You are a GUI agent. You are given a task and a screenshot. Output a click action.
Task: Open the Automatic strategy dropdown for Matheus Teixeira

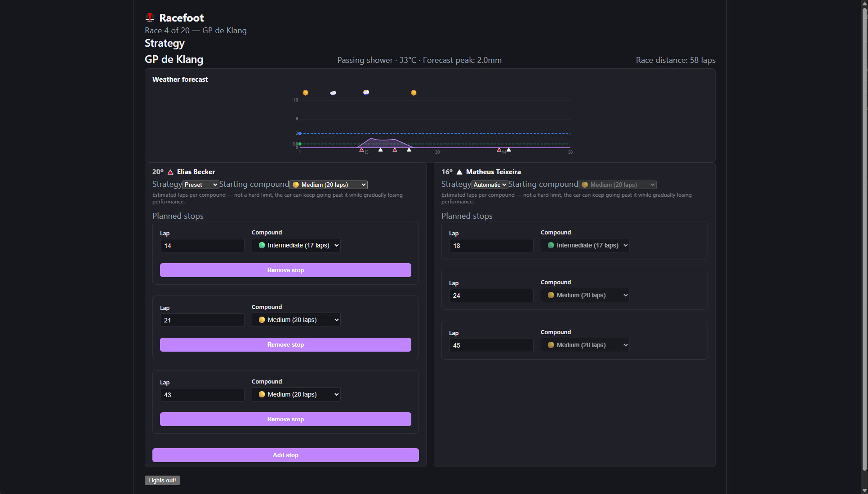coord(490,185)
